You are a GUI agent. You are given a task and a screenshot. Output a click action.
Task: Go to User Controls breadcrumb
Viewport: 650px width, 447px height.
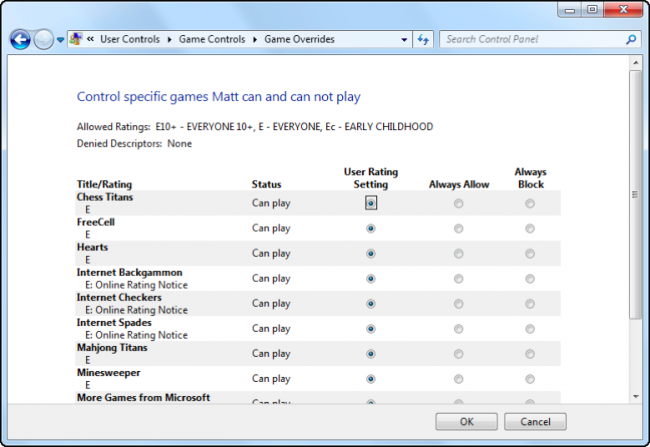[130, 39]
